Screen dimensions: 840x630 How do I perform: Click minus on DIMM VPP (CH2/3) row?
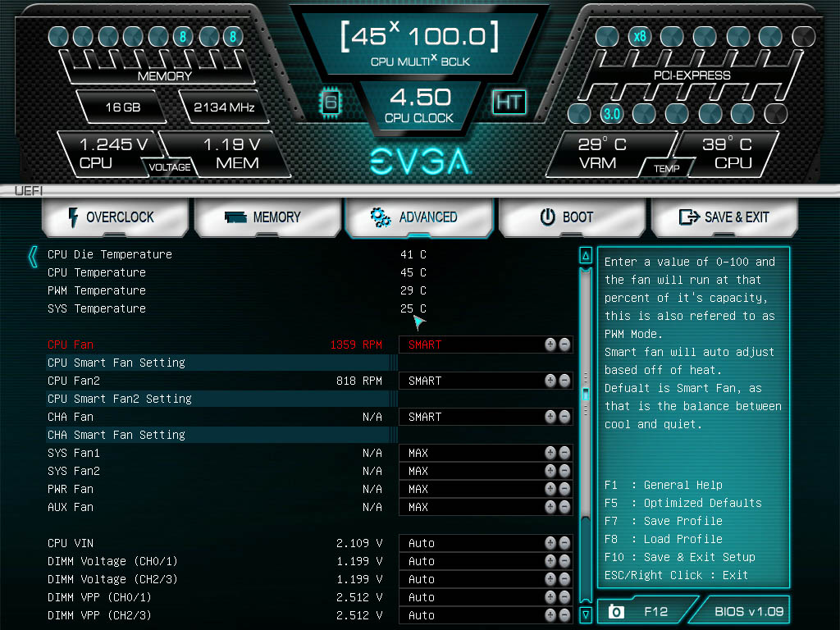coord(564,615)
